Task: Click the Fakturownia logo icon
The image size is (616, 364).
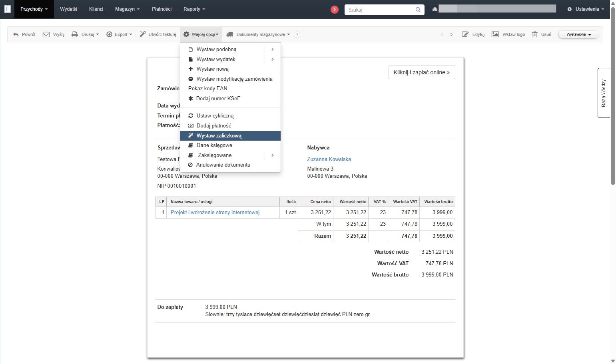Action: point(7,9)
